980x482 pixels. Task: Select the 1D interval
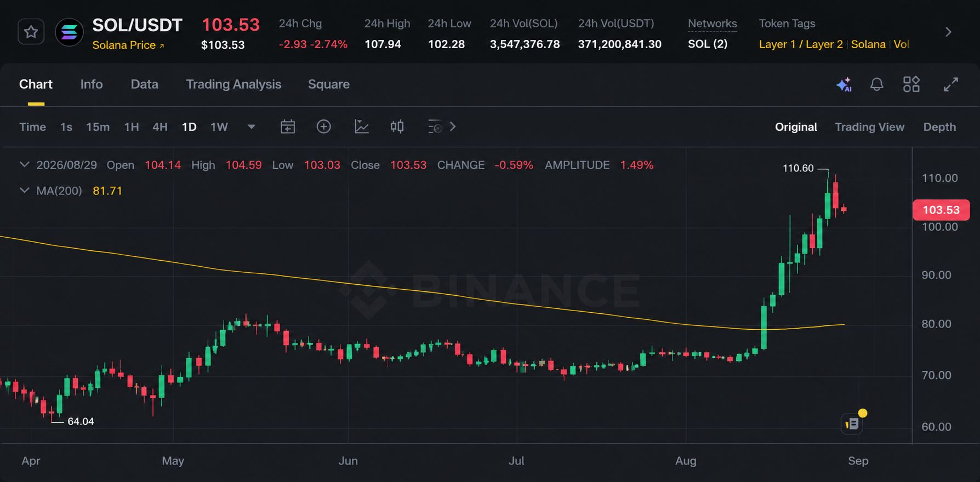189,127
